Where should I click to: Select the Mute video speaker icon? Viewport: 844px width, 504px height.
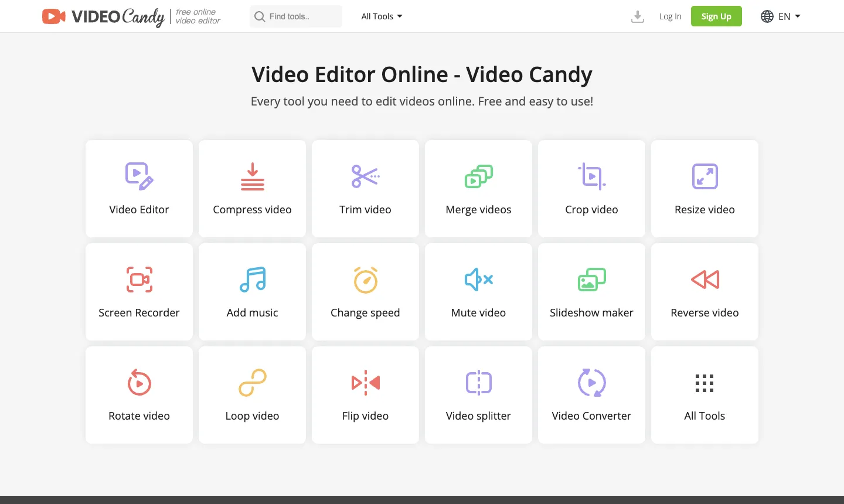[x=479, y=280]
